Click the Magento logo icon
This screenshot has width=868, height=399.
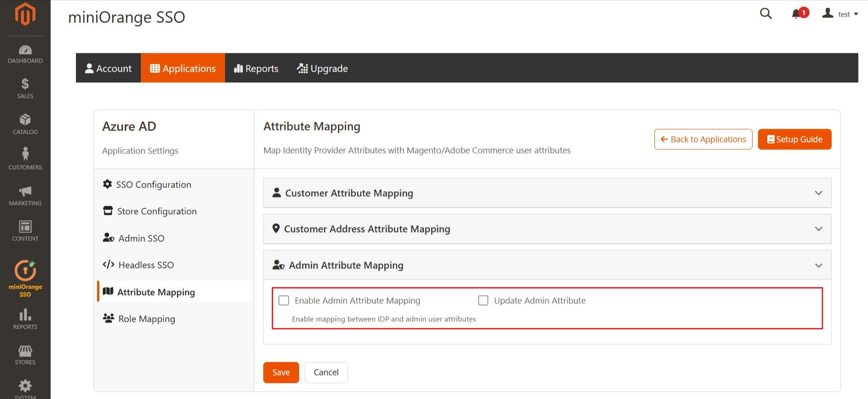pos(25,14)
